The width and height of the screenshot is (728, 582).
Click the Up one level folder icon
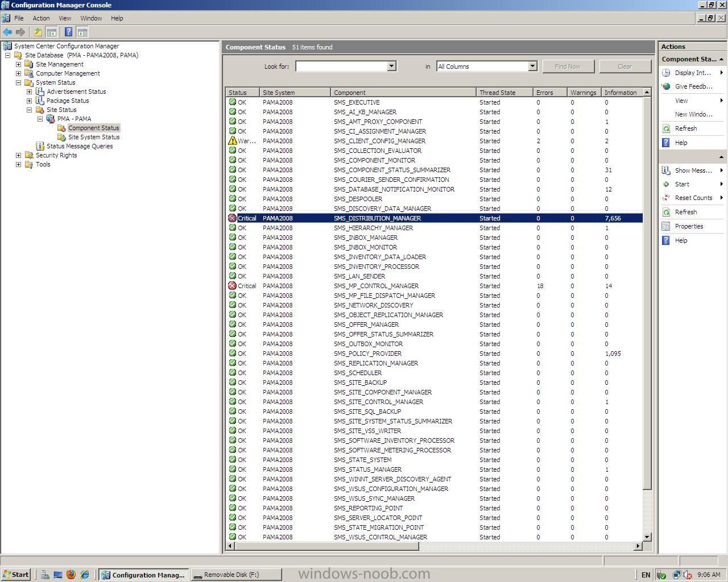pyautogui.click(x=38, y=32)
